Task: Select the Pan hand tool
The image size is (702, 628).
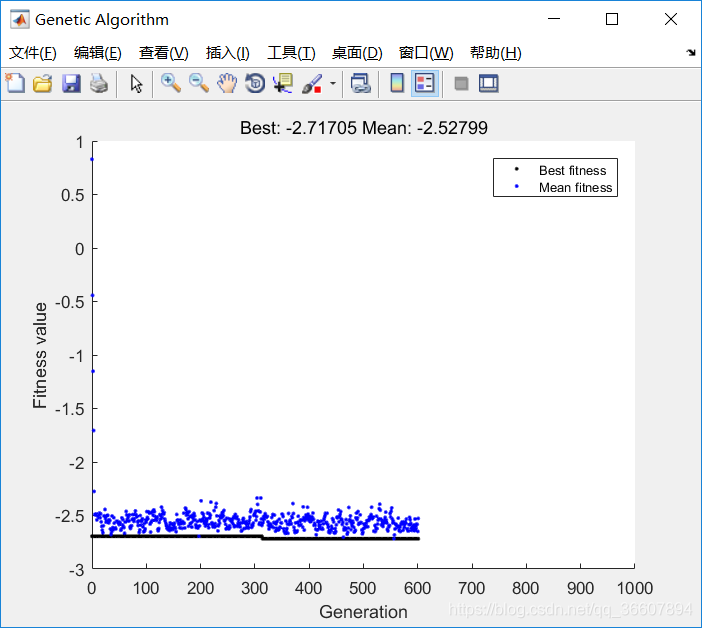Action: pos(227,84)
